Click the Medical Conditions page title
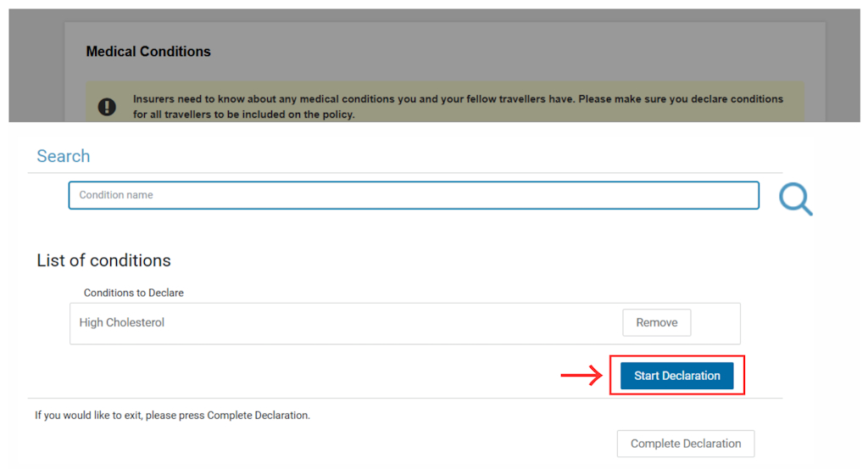Image resolution: width=868 pixels, height=469 pixels. (148, 52)
